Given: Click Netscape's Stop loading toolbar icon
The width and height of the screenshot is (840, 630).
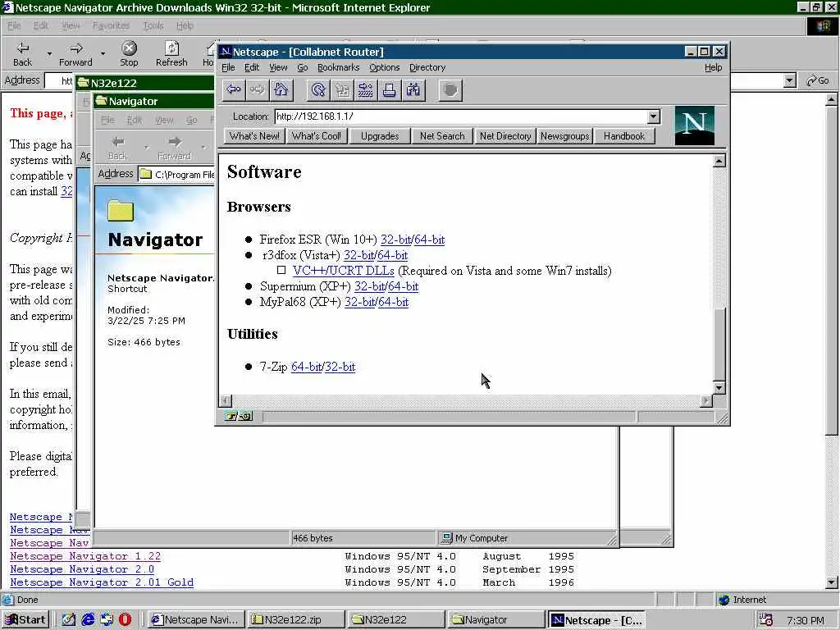Looking at the screenshot, I should coord(450,89).
